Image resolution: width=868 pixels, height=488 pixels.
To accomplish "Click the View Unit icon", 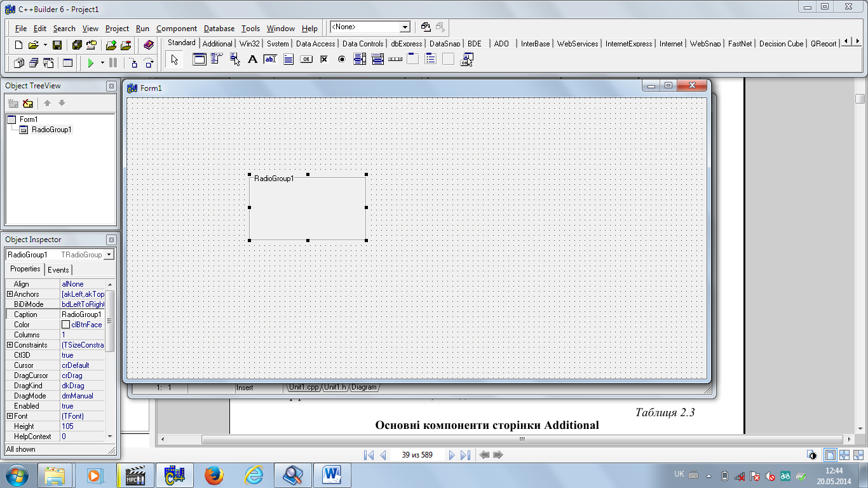I will [x=18, y=63].
